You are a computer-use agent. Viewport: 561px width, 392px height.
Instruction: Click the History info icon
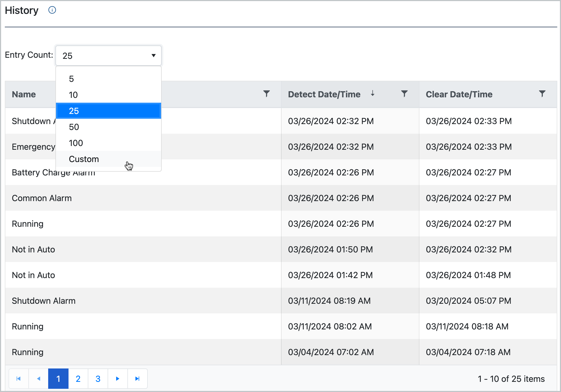pyautogui.click(x=52, y=10)
